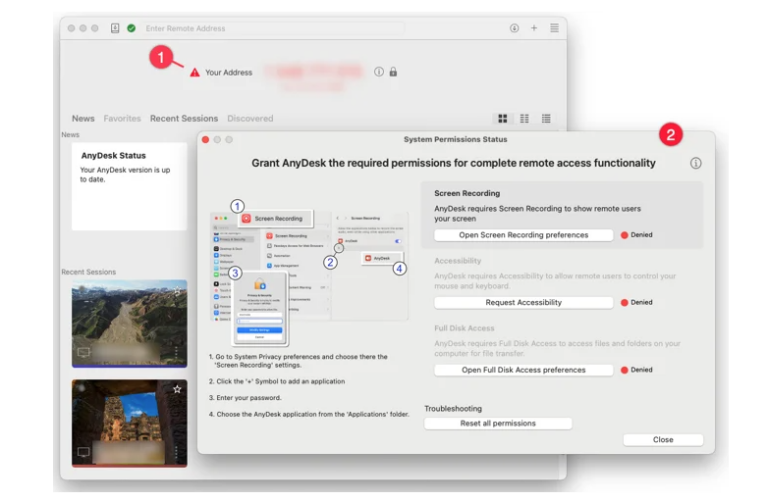
Task: Click the info icon next to Your Address
Action: pyautogui.click(x=379, y=72)
